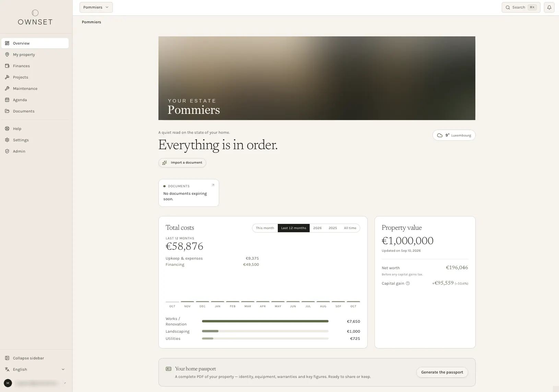The width and height of the screenshot is (559, 392).
Task: Select the Last 12 months tab
Action: point(294,228)
